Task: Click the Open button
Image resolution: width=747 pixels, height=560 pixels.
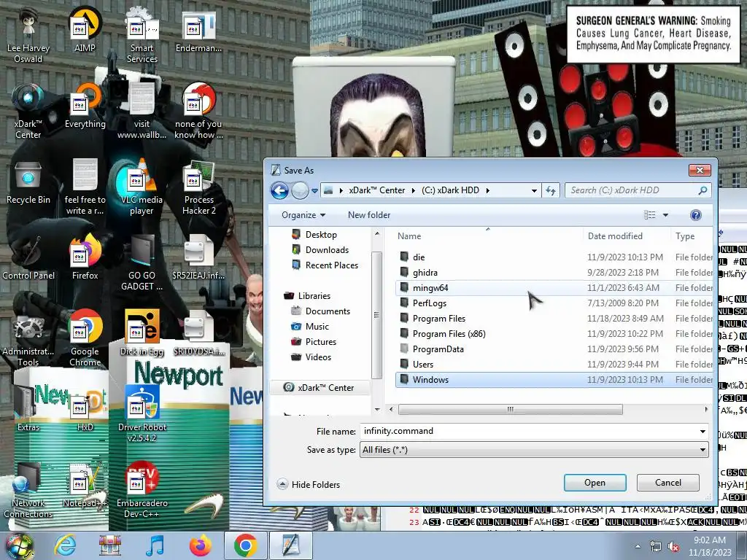Action: [x=595, y=483]
